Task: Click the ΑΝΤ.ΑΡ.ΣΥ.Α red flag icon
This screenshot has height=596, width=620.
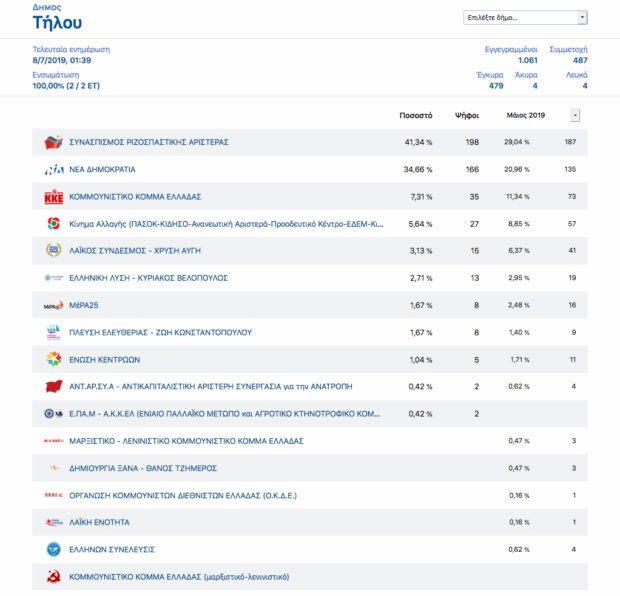Action: click(x=54, y=386)
